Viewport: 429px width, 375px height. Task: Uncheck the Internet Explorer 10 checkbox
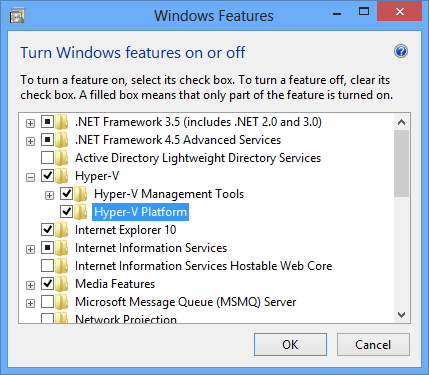(47, 230)
